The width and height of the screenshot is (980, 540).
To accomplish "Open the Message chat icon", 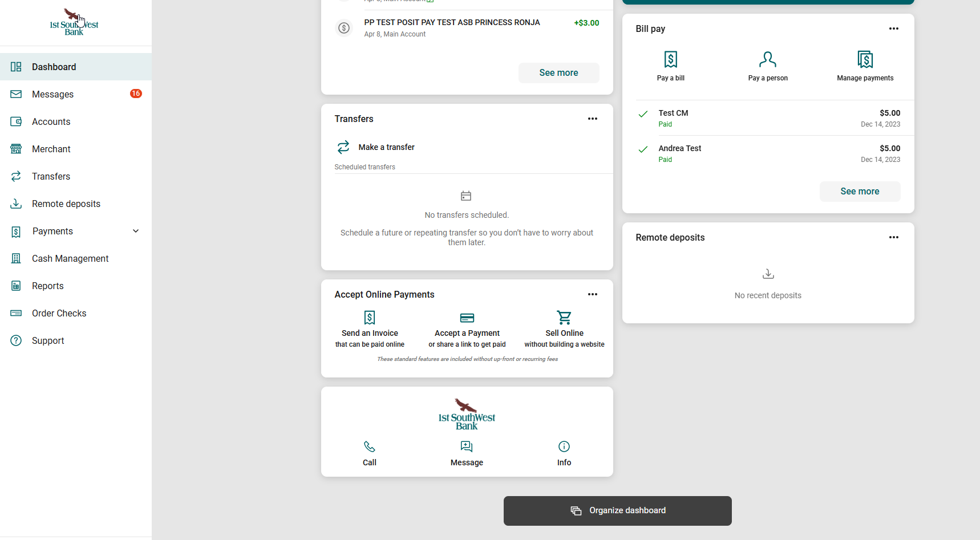I will pos(467,446).
